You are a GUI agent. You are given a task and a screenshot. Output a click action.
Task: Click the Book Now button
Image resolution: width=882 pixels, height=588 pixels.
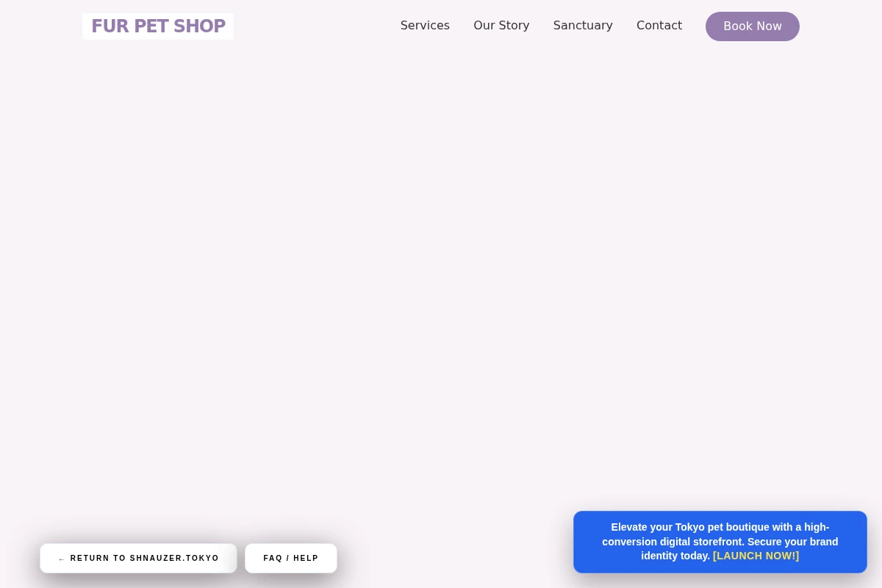point(753,26)
